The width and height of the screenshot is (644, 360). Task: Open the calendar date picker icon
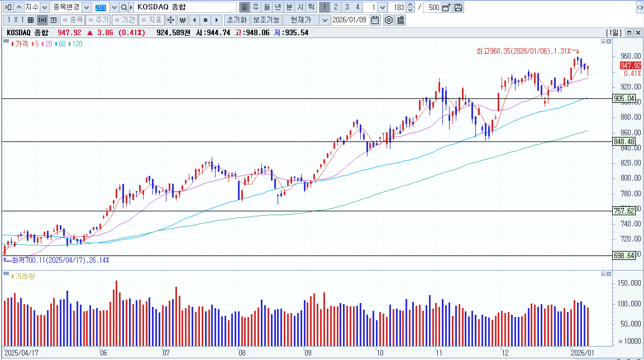[x=375, y=20]
